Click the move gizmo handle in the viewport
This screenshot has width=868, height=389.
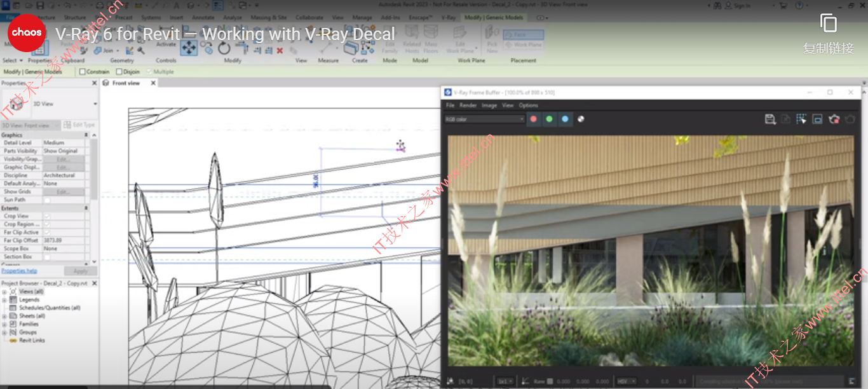coord(401,146)
